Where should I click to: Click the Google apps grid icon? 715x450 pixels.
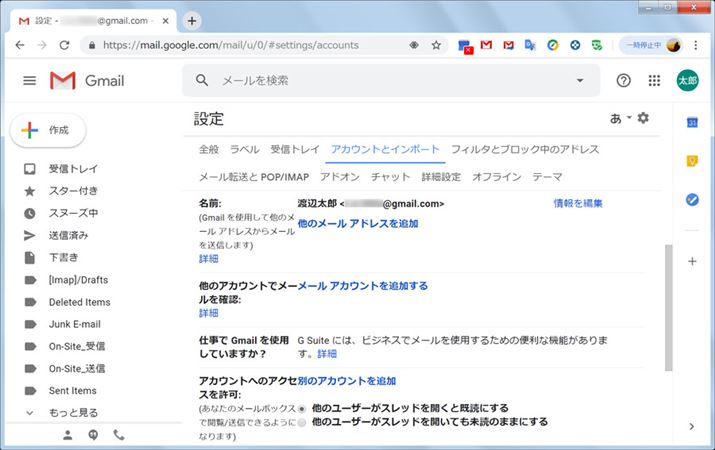655,81
